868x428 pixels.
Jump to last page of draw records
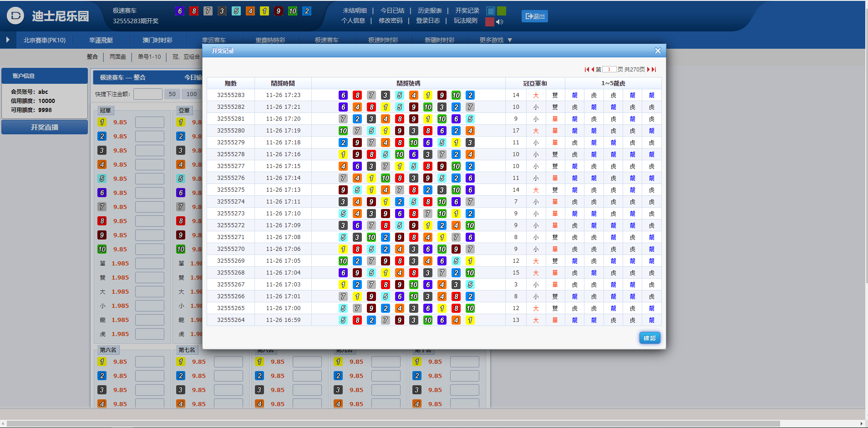[654, 70]
